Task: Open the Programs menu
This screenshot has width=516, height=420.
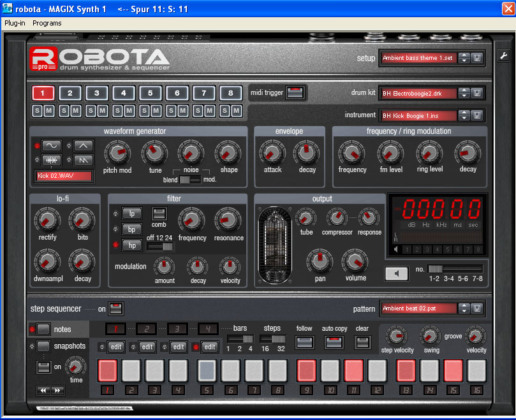Action: tap(47, 23)
